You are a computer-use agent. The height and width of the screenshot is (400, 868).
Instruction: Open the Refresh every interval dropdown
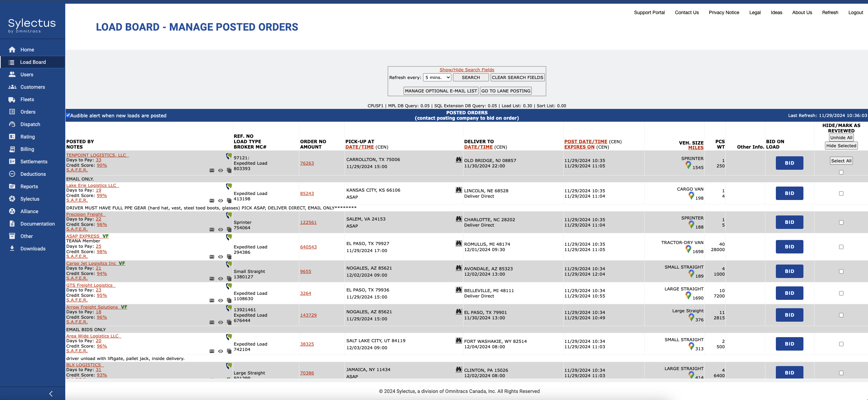437,77
